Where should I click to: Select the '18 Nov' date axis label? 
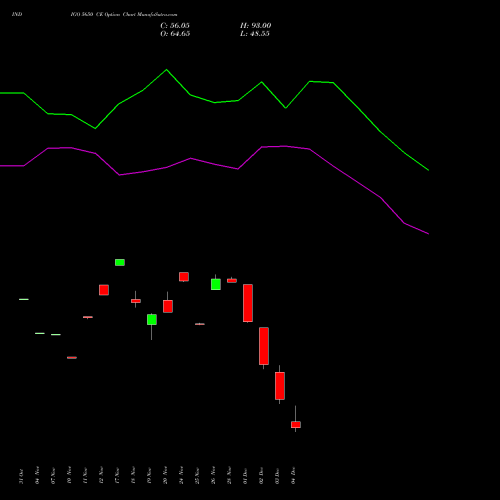point(133,475)
